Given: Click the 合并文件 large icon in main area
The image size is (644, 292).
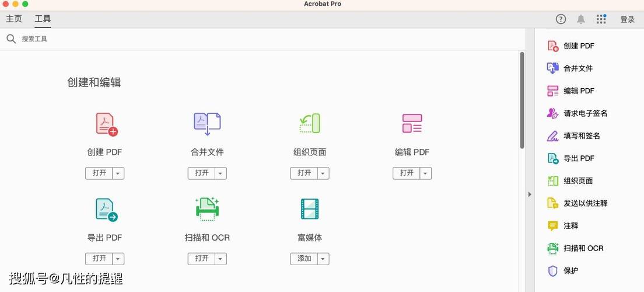Looking at the screenshot, I should (207, 124).
